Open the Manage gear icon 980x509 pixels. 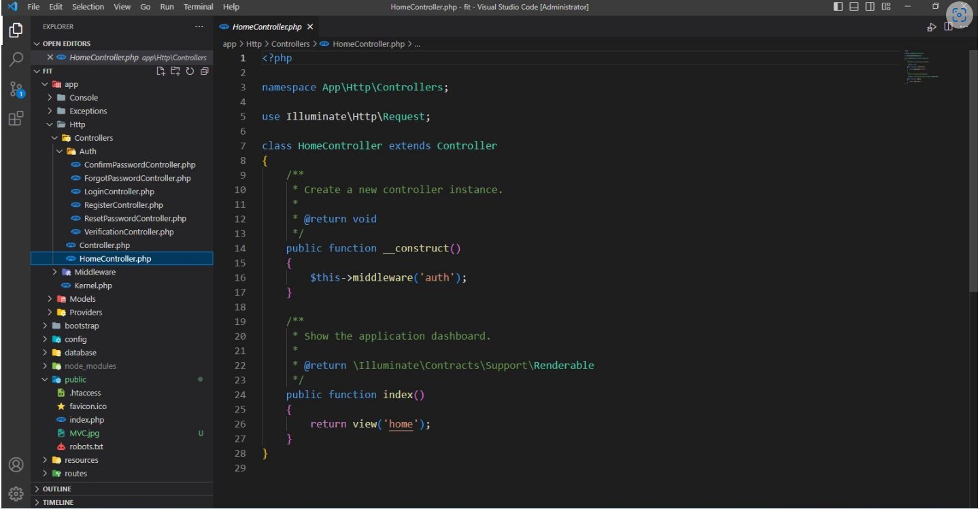[x=16, y=494]
